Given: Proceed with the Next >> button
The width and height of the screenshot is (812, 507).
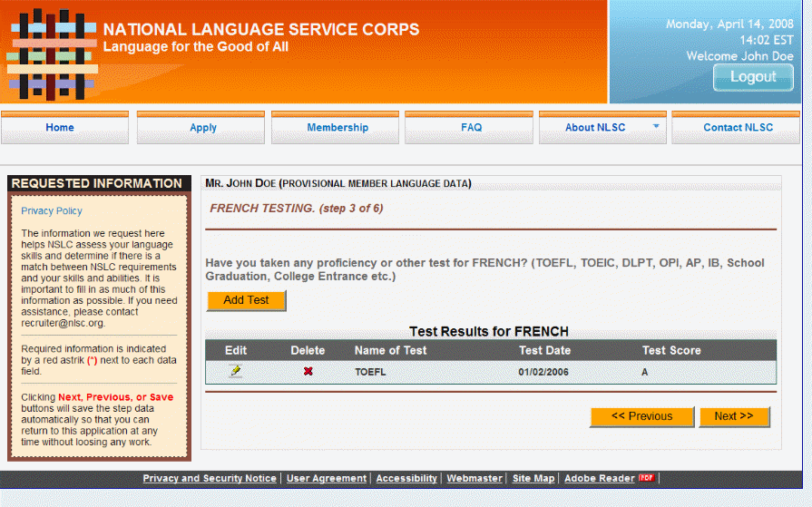Looking at the screenshot, I should click(734, 416).
